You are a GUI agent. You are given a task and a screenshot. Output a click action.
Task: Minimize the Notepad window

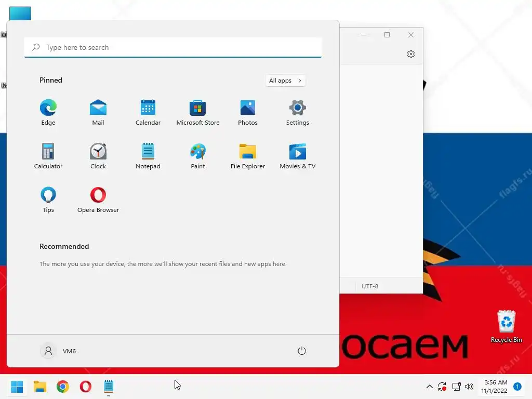[364, 35]
